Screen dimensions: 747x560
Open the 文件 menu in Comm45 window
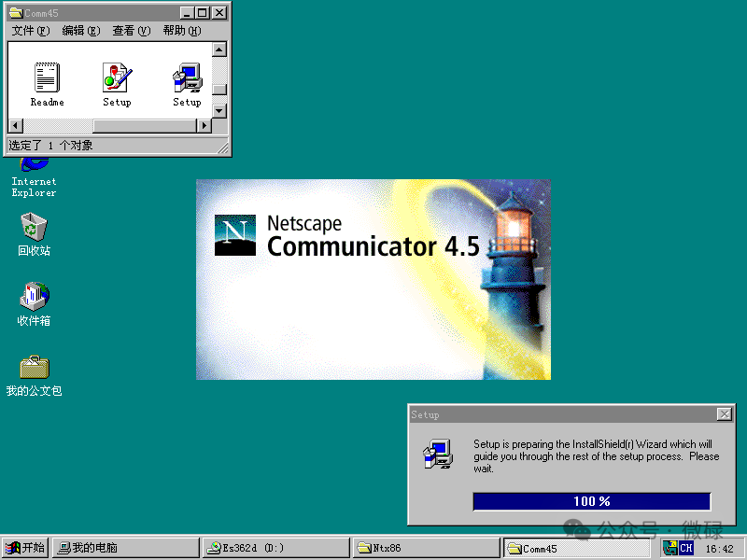(x=29, y=30)
